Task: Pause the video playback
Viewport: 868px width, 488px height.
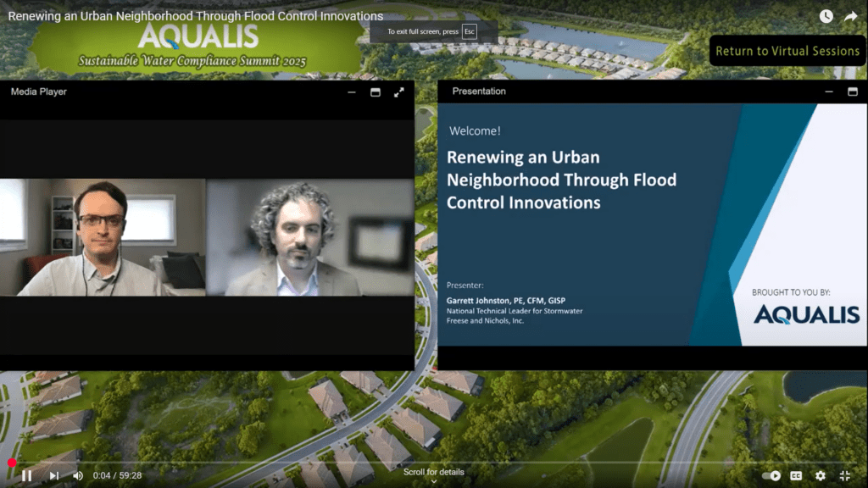Action: (26, 475)
